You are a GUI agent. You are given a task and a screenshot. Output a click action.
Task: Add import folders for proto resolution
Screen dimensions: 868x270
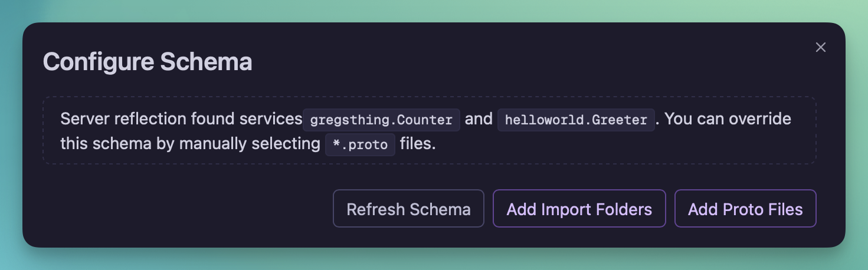tap(579, 209)
